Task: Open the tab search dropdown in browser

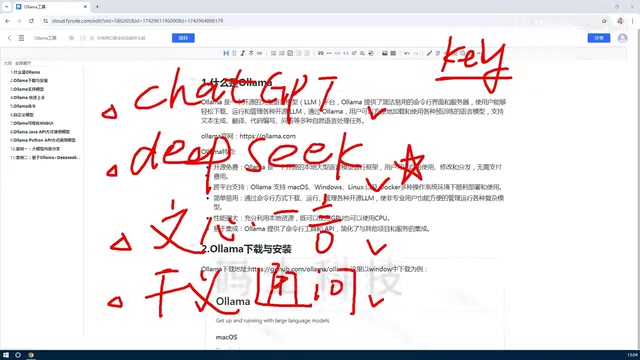Action: coord(6,7)
